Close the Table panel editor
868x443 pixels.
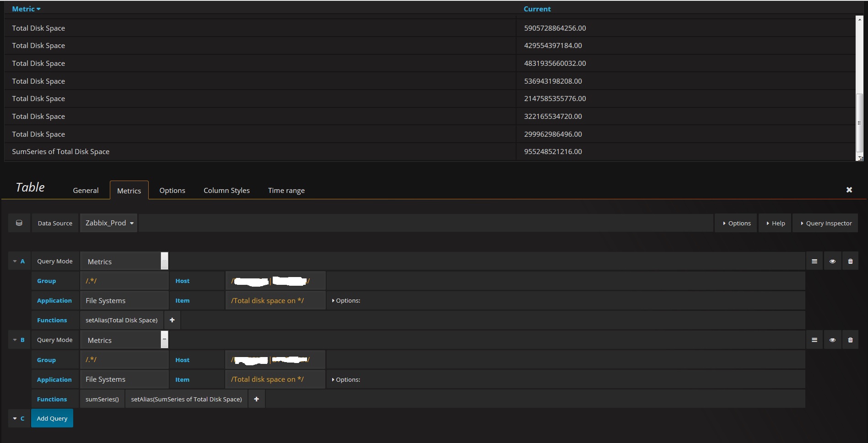[x=849, y=189]
